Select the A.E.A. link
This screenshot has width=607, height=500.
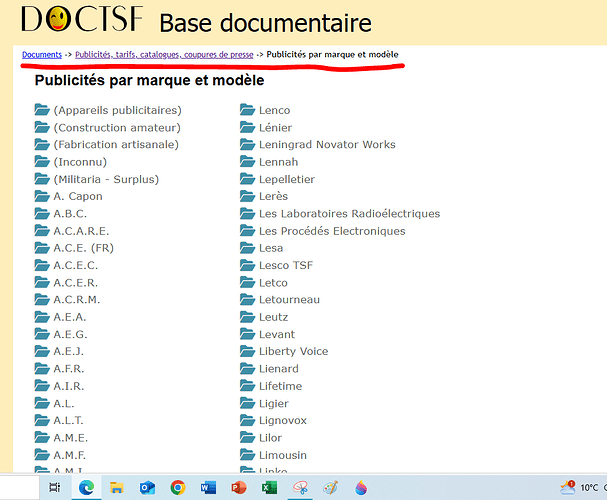pyautogui.click(x=70, y=317)
